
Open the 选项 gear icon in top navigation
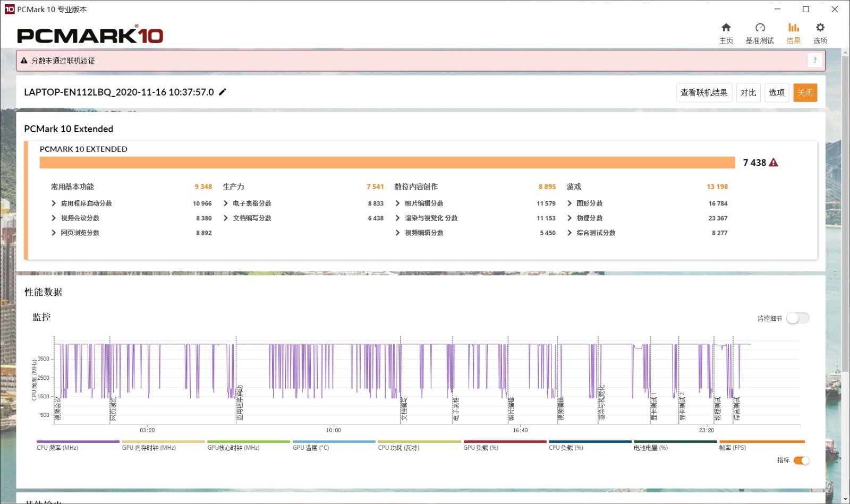pos(820,28)
